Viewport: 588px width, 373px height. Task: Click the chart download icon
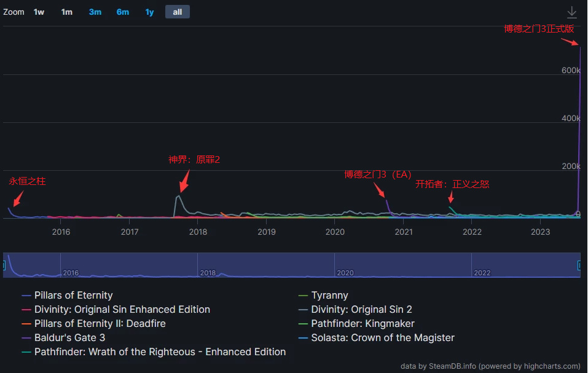pos(571,12)
